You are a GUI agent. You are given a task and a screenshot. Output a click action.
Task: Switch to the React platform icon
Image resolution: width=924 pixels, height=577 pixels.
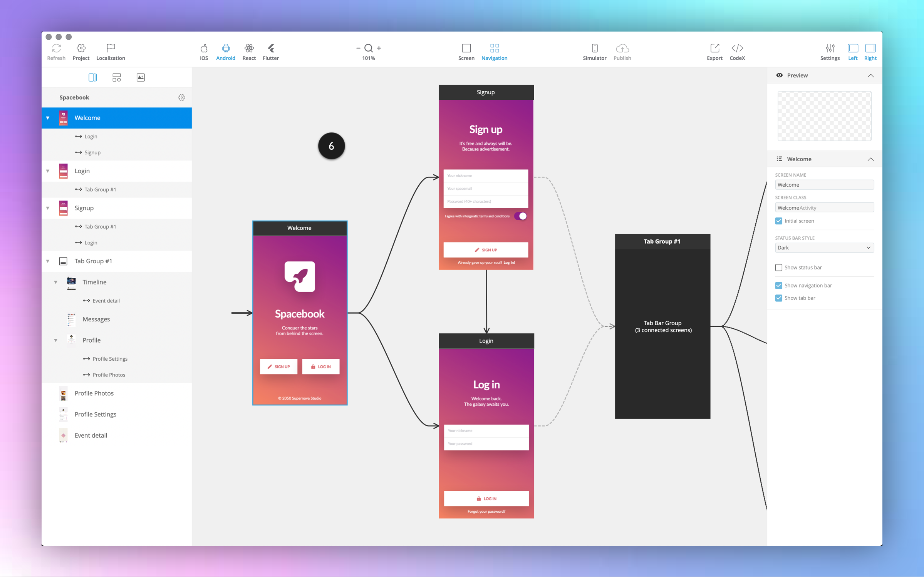pyautogui.click(x=249, y=49)
